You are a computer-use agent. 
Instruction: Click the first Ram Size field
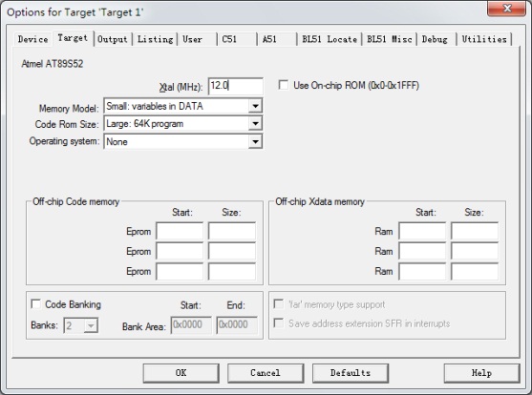point(475,231)
